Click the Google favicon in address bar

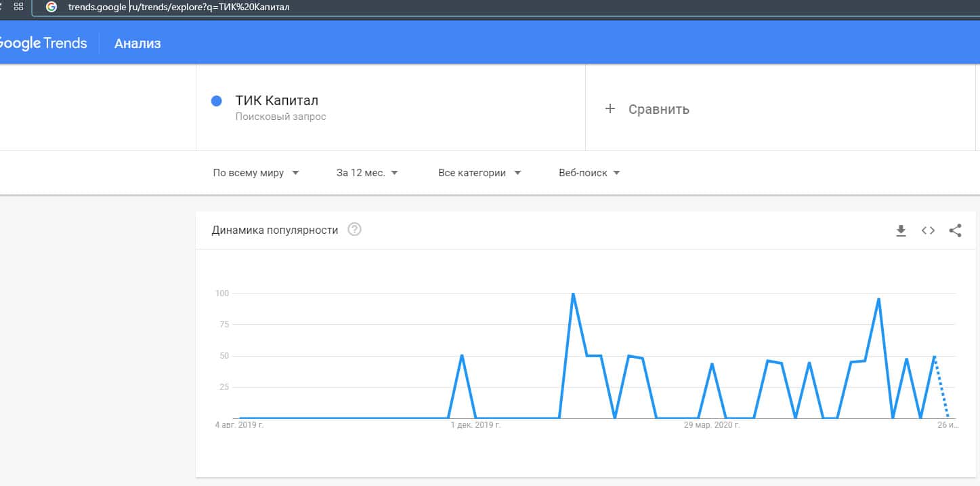pos(51,7)
